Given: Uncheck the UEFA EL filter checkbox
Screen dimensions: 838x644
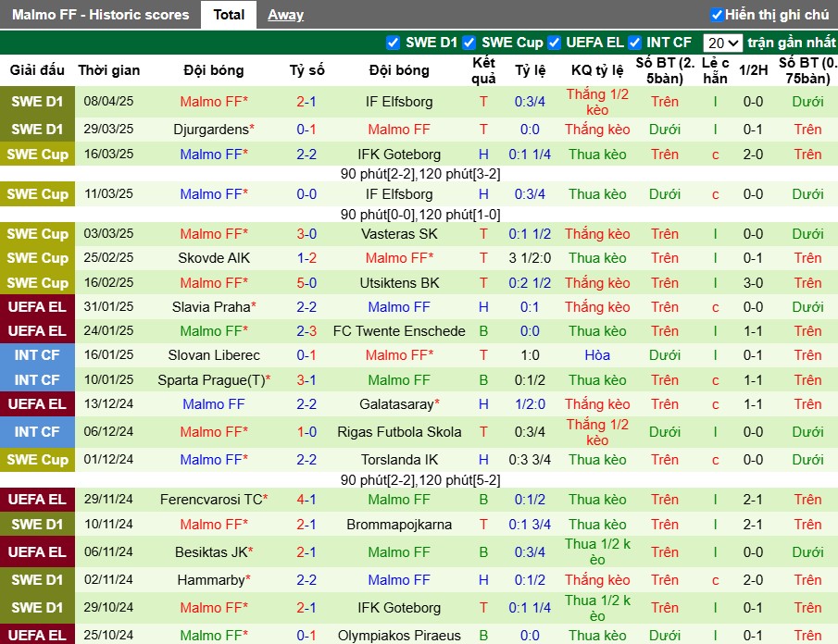Looking at the screenshot, I should [x=555, y=43].
